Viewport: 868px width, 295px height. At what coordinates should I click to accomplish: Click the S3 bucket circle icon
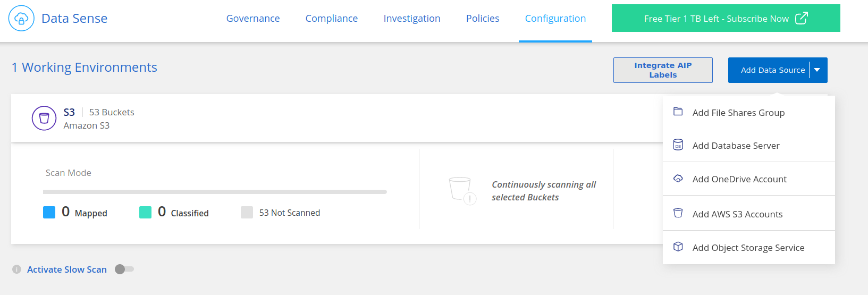coord(44,118)
